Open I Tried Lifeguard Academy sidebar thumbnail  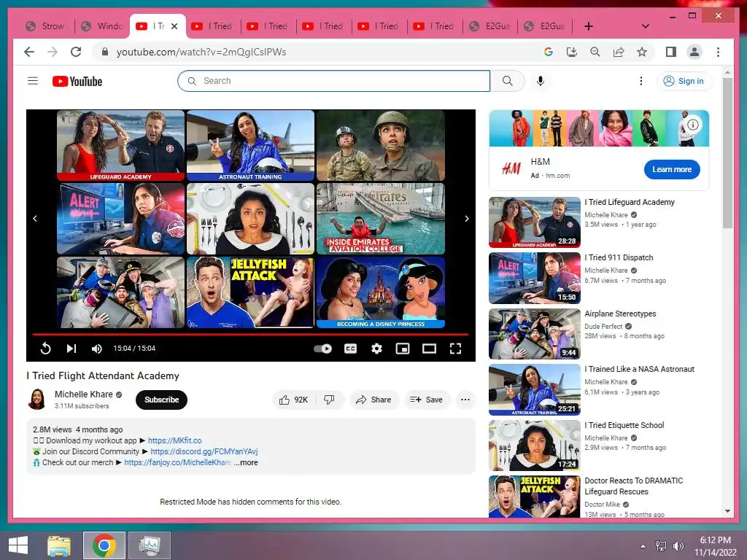535,222
